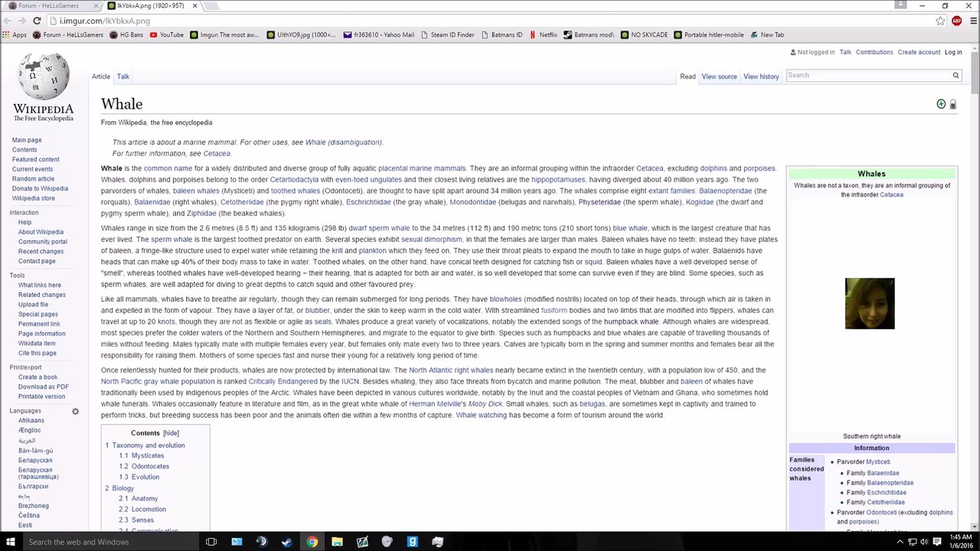This screenshot has width=980, height=551.
Task: Click the Log in link
Action: [953, 52]
